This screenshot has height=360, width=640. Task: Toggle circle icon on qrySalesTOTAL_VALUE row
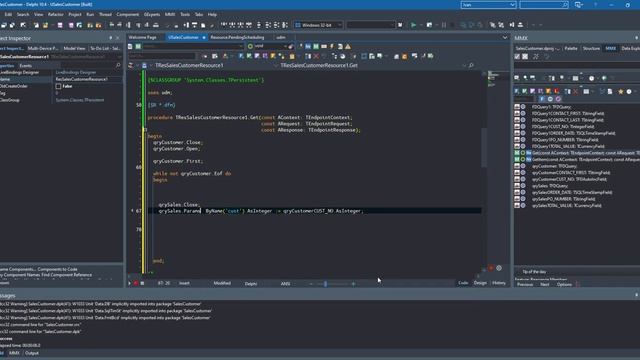[x=523, y=205]
